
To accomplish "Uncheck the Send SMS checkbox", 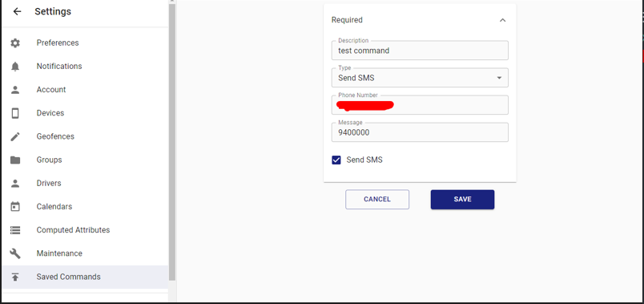I will [x=336, y=160].
